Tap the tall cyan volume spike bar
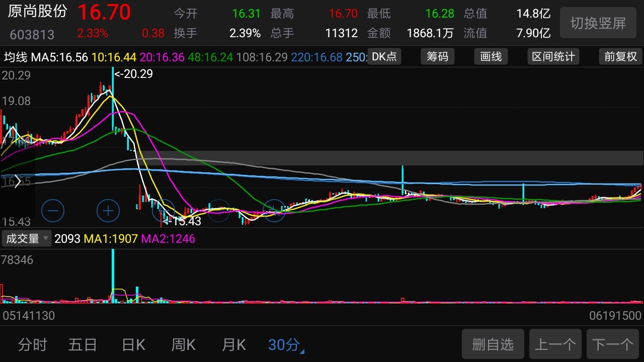The height and width of the screenshot is (362, 644). point(113,276)
